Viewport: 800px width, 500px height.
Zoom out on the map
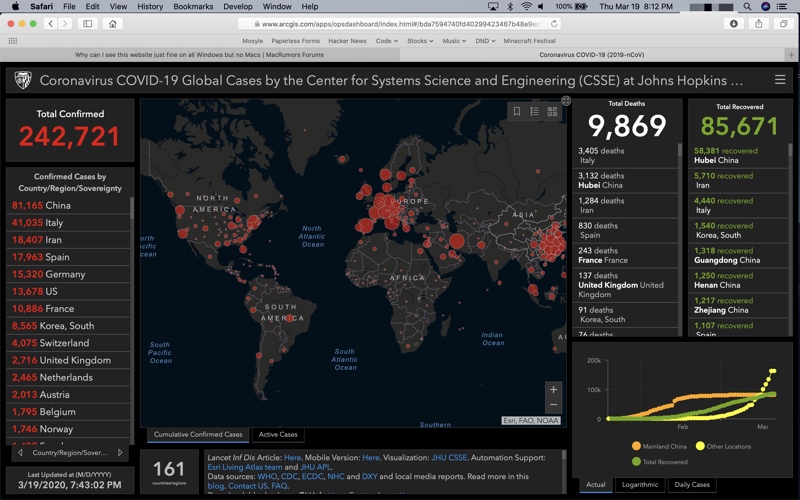(x=553, y=405)
